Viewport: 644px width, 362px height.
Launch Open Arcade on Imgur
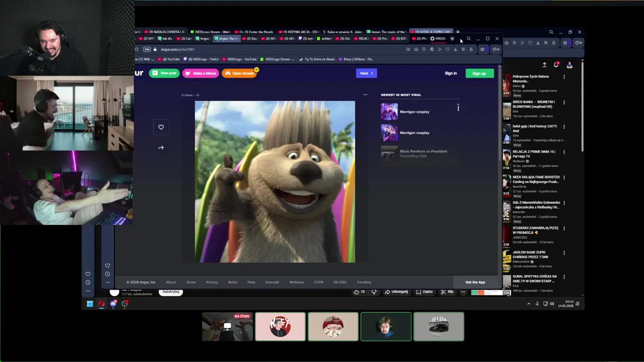(239, 73)
